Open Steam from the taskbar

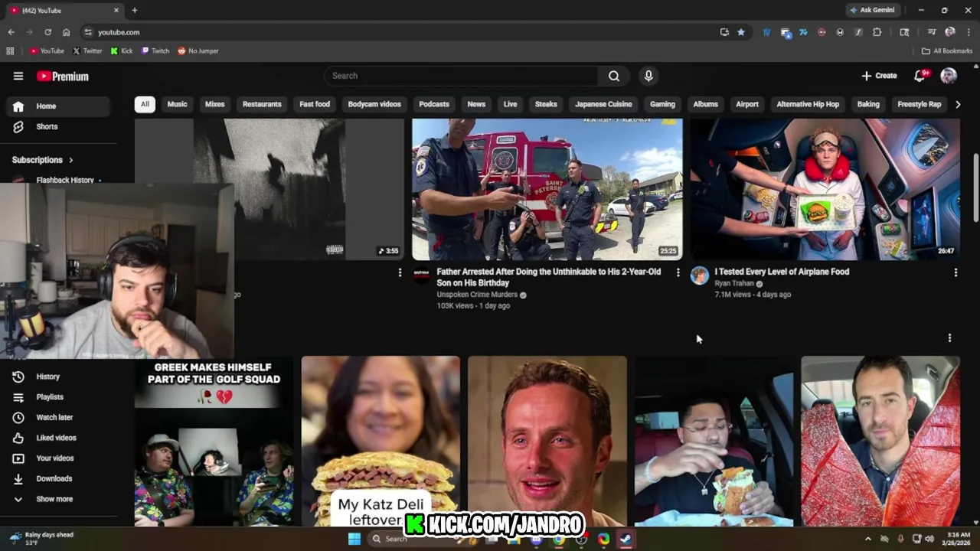tap(626, 539)
